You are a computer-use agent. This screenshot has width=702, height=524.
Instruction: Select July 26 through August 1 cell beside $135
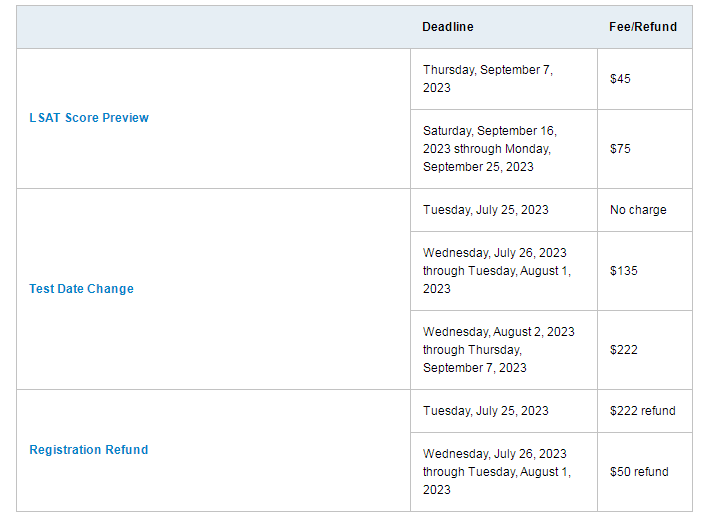coord(504,271)
